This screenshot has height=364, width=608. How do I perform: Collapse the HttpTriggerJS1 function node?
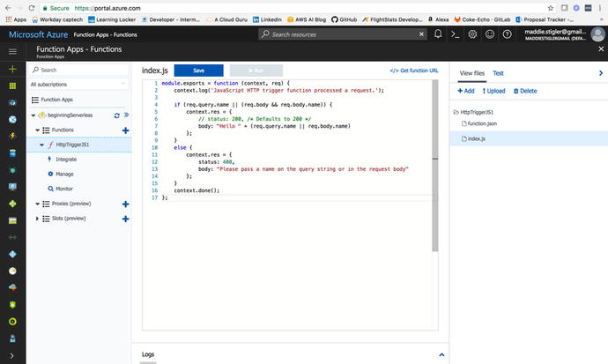pos(43,144)
